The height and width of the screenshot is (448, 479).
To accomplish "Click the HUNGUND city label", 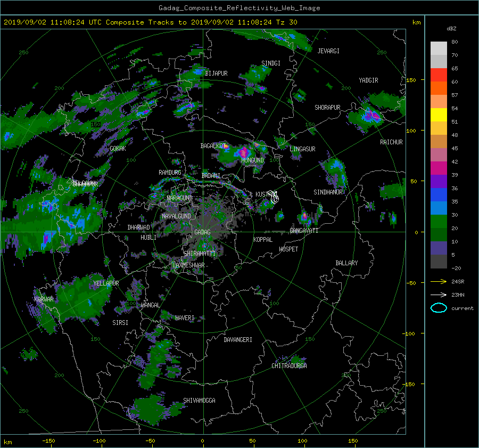I will coord(252,160).
